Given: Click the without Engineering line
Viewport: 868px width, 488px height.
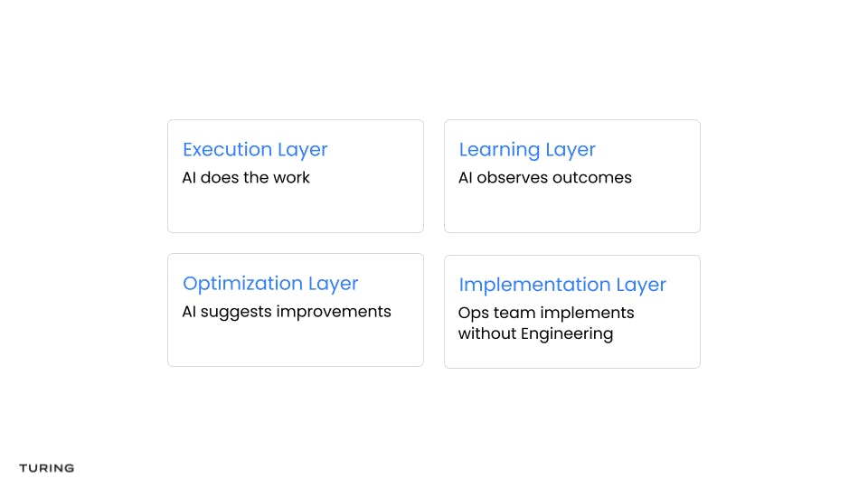Looking at the screenshot, I should [535, 334].
